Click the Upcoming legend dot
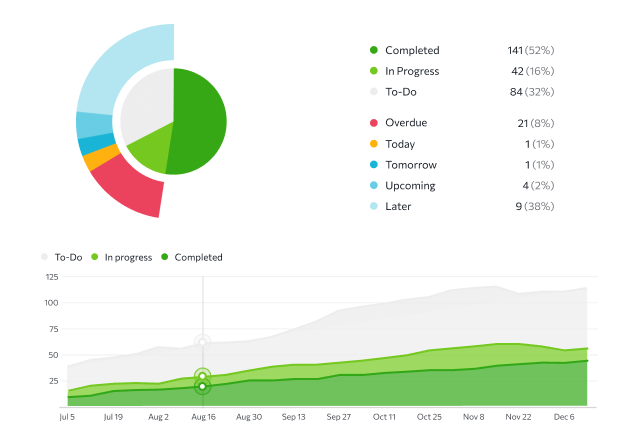 (x=374, y=186)
